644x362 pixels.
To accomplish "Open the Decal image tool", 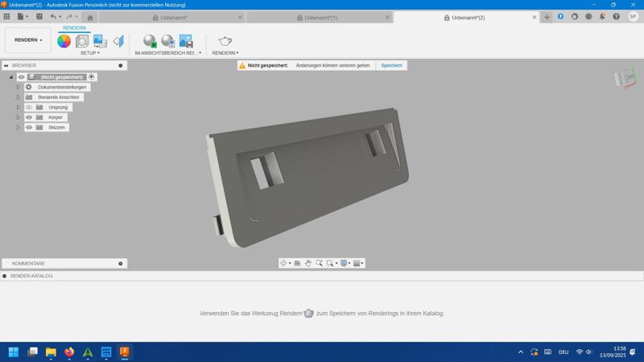I will pos(100,41).
